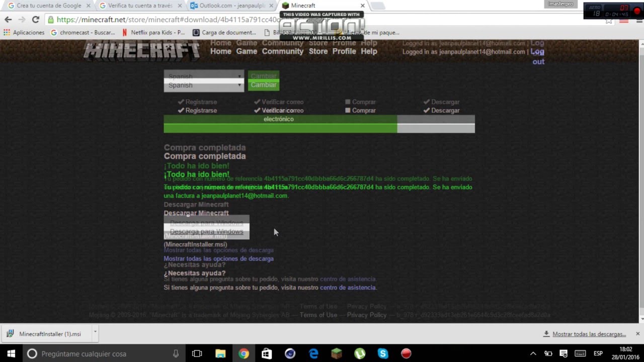This screenshot has height=362, width=644.
Task: Select the Minecraft browser tab
Action: click(322, 6)
